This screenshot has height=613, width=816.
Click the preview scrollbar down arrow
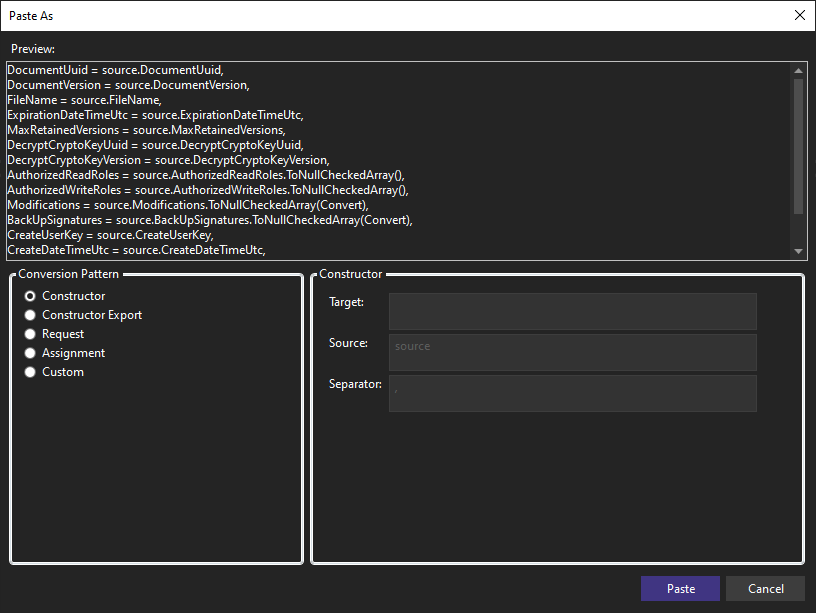798,250
